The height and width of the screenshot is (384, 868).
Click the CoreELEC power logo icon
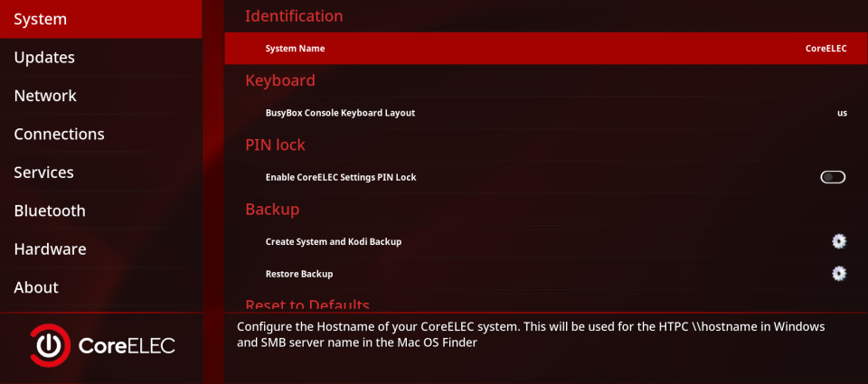pyautogui.click(x=48, y=345)
